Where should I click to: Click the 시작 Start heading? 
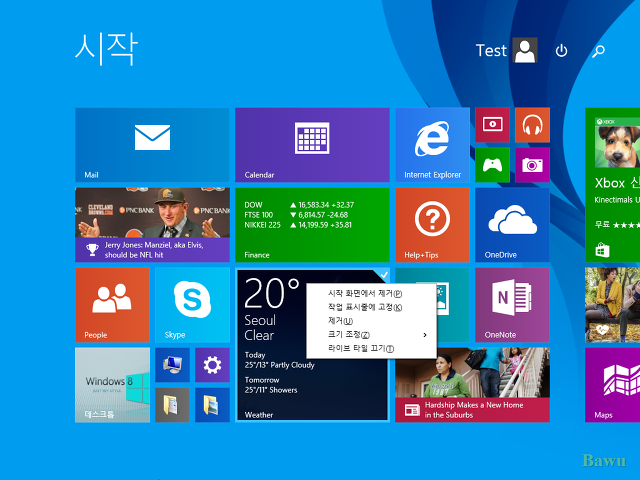pos(107,49)
